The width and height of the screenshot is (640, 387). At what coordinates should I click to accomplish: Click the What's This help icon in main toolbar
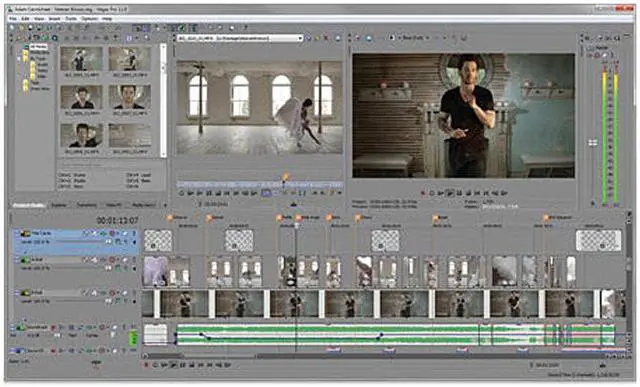pos(246,27)
